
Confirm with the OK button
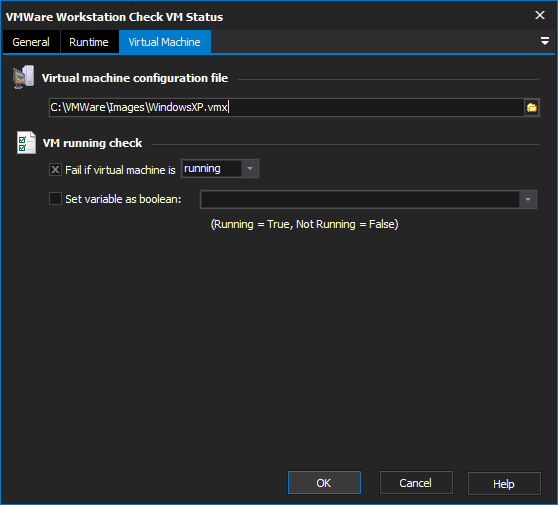(x=324, y=483)
